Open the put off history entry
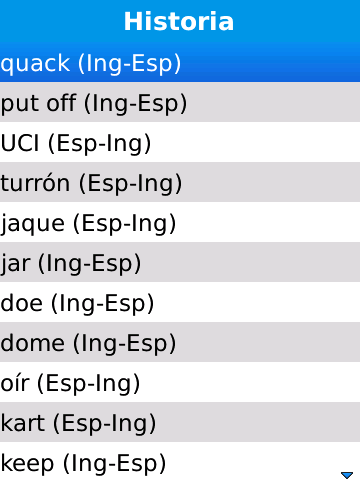Image resolution: width=360 pixels, height=480 pixels. coord(180,102)
